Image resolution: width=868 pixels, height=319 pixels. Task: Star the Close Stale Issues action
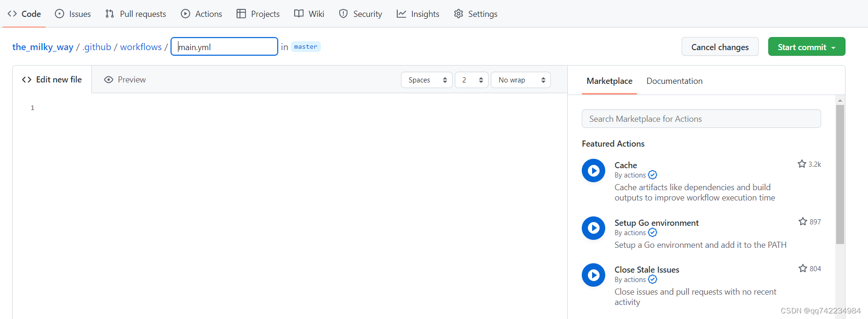pos(802,268)
